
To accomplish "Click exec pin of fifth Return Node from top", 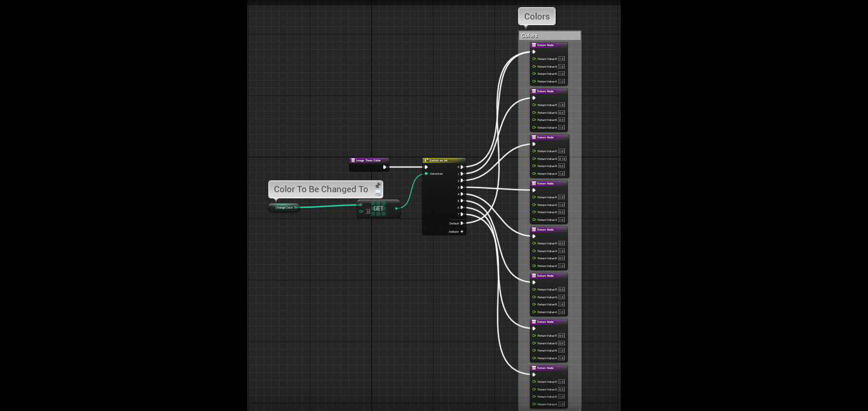I will pyautogui.click(x=534, y=236).
